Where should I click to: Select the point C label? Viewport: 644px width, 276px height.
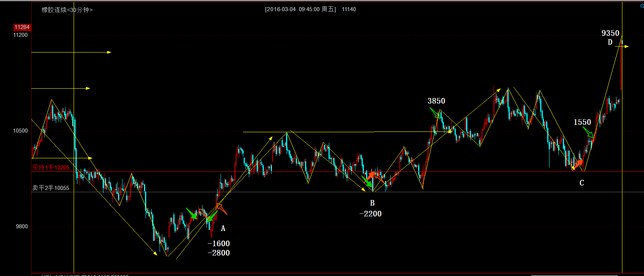click(582, 183)
